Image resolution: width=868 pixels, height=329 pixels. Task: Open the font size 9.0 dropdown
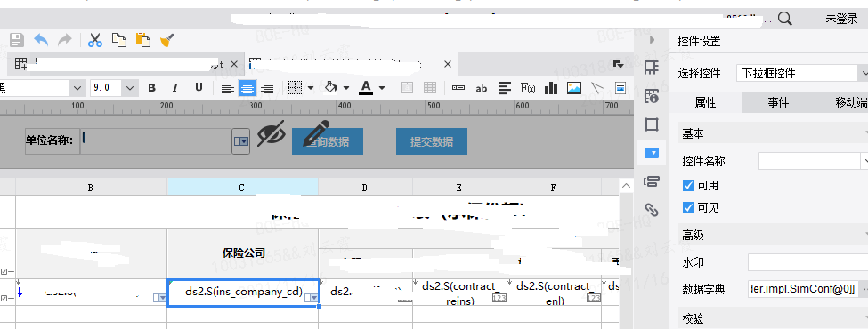click(x=130, y=88)
